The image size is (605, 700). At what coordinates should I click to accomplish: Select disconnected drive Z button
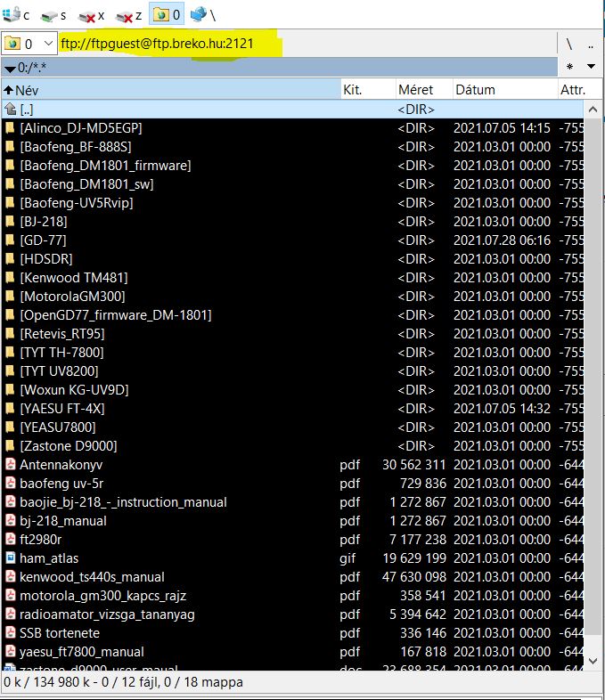point(128,16)
